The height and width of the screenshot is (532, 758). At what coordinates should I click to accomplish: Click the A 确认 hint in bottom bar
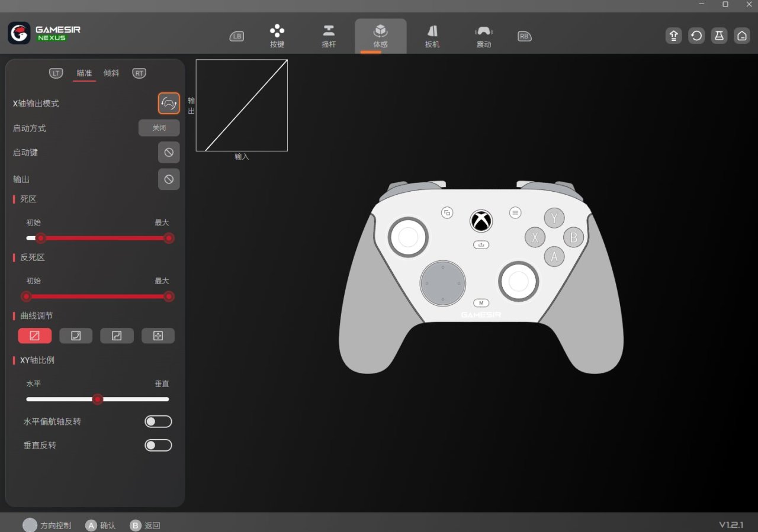tap(100, 525)
